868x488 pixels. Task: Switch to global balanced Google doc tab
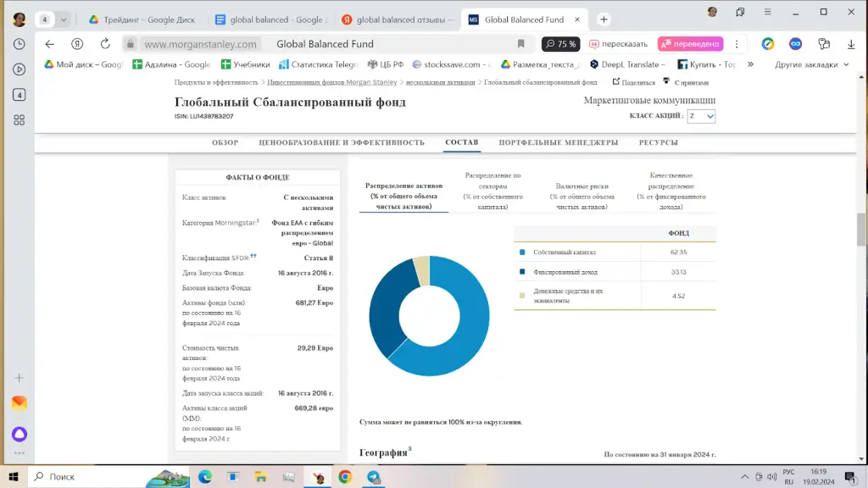[x=271, y=19]
